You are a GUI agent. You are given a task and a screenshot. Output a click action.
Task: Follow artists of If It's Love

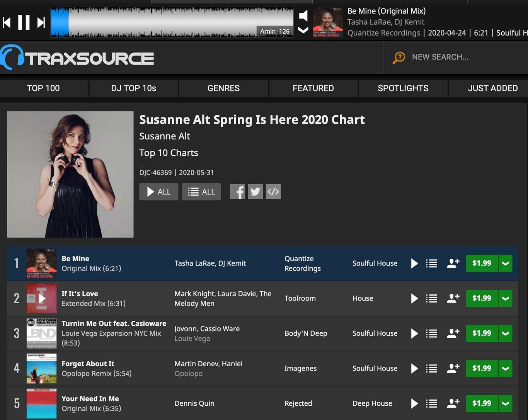coord(453,298)
